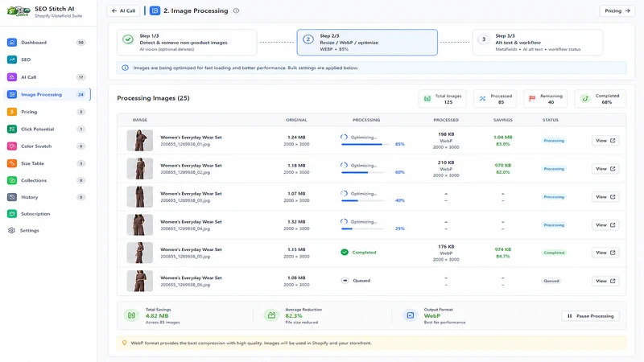Click the Step 1/3 green checkmark icon

click(x=128, y=39)
